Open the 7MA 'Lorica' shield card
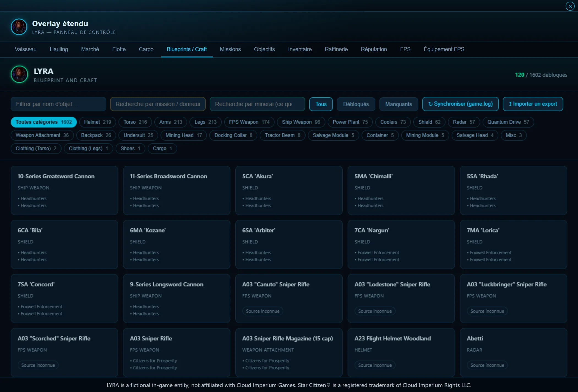Viewport: 578px width, 392px height. coord(513,244)
